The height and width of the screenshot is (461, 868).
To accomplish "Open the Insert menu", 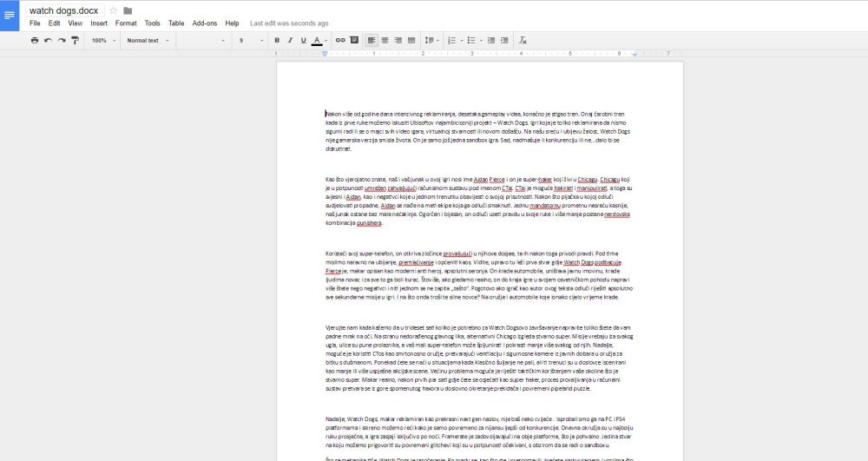I will tap(99, 23).
